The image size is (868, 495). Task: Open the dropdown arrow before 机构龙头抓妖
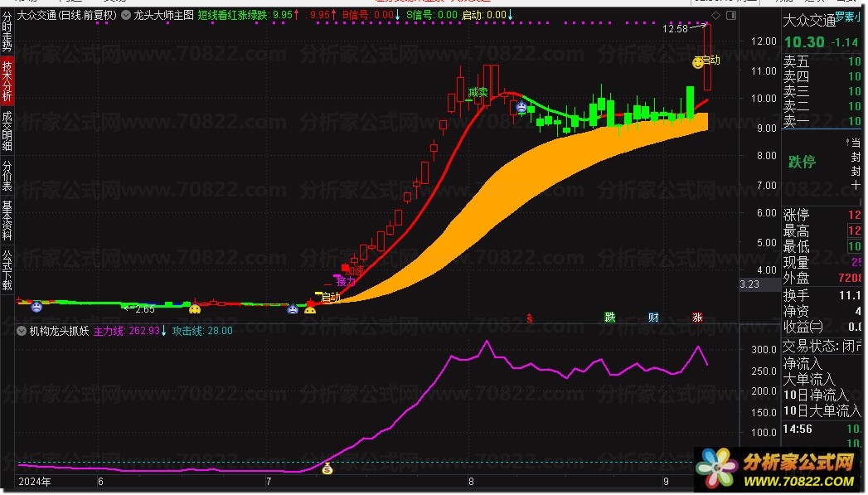(22, 331)
